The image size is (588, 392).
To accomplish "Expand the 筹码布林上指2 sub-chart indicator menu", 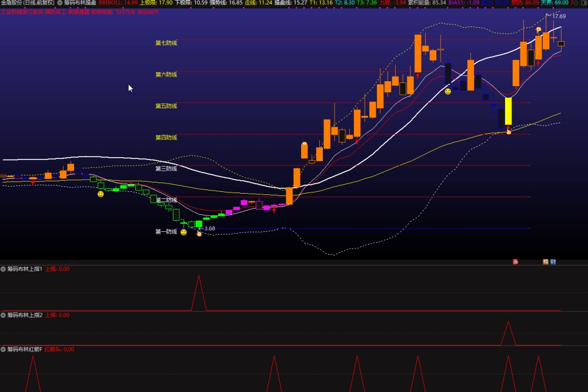I will coord(3,315).
